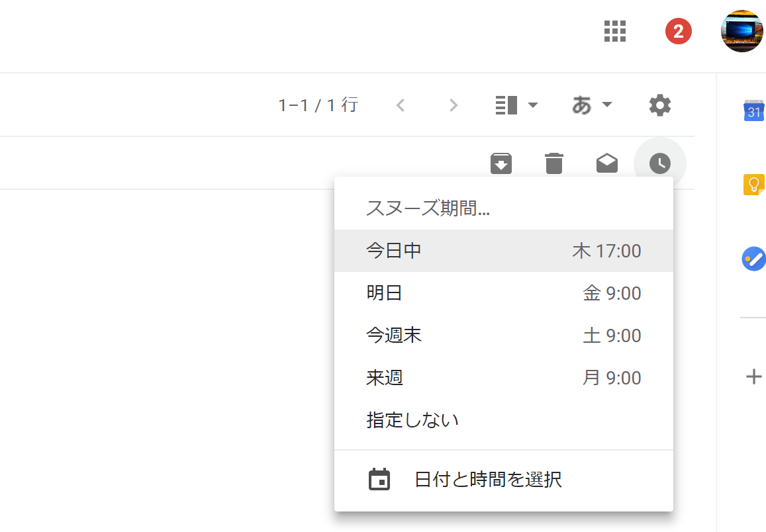This screenshot has width=766, height=532.
Task: Open 日付と時間を選択 date picker
Action: point(488,480)
